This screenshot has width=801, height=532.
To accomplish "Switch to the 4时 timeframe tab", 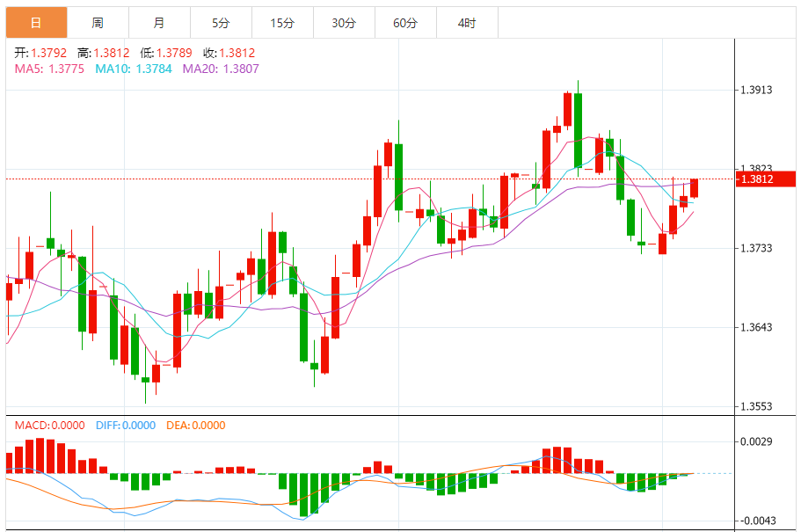I will click(467, 23).
